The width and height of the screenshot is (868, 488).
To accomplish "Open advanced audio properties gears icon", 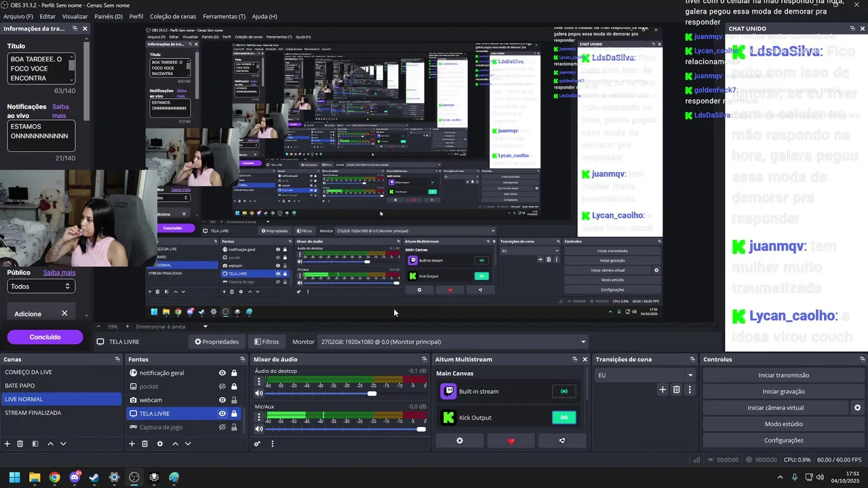I will coord(257,444).
